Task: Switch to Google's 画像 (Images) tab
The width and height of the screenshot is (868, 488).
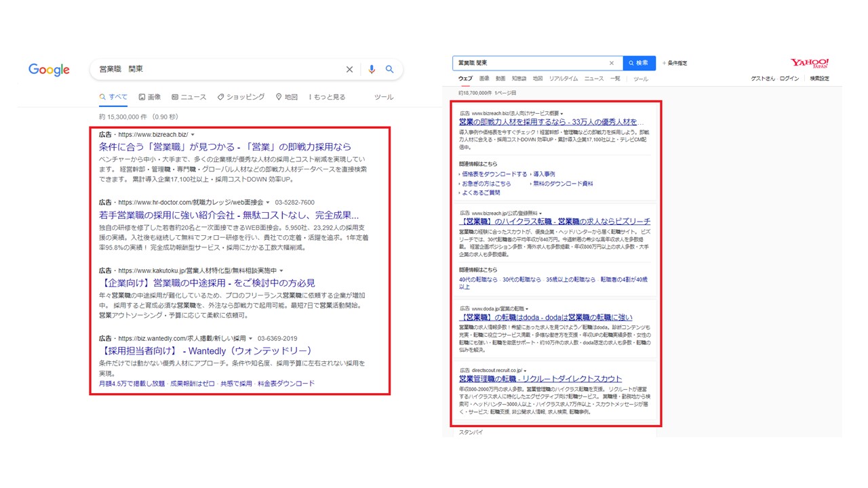Action: tap(150, 97)
